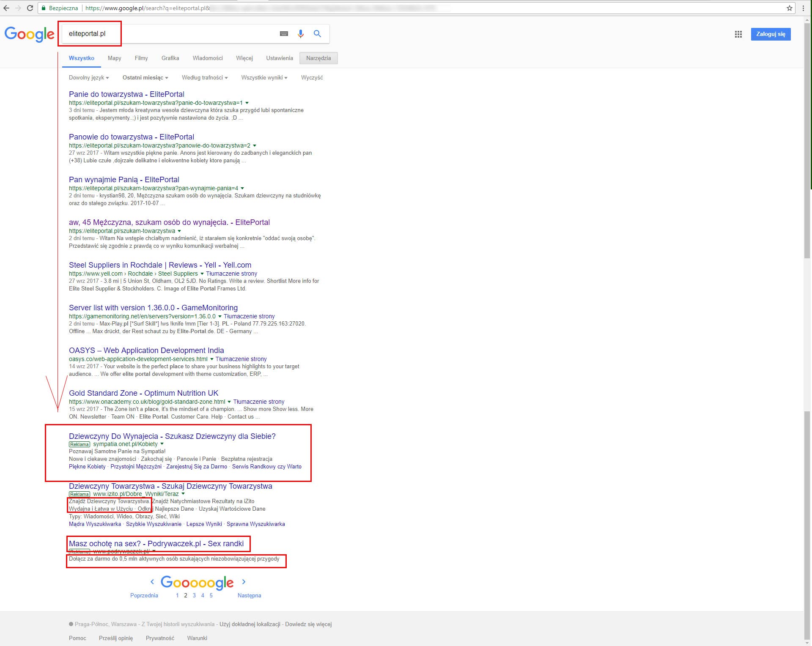
Task: Open the Więcej menu
Action: [x=244, y=58]
